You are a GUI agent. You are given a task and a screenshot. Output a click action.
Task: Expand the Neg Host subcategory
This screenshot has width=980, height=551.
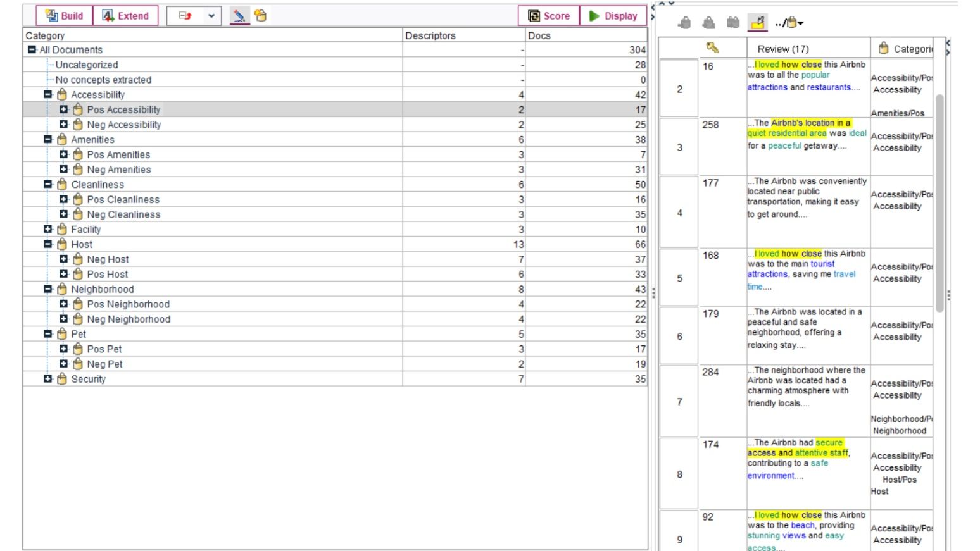coord(63,259)
